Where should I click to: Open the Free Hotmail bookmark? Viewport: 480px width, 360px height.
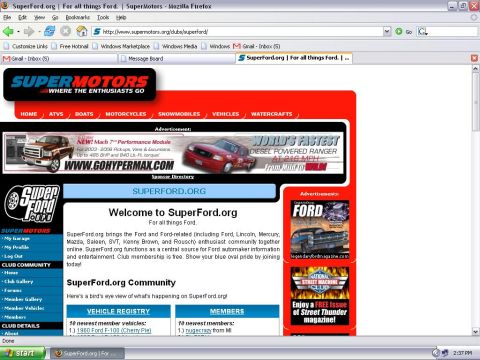[70, 46]
